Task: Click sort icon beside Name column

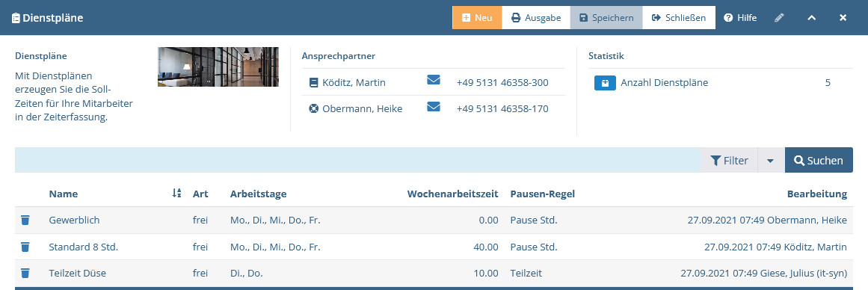Action: [176, 193]
